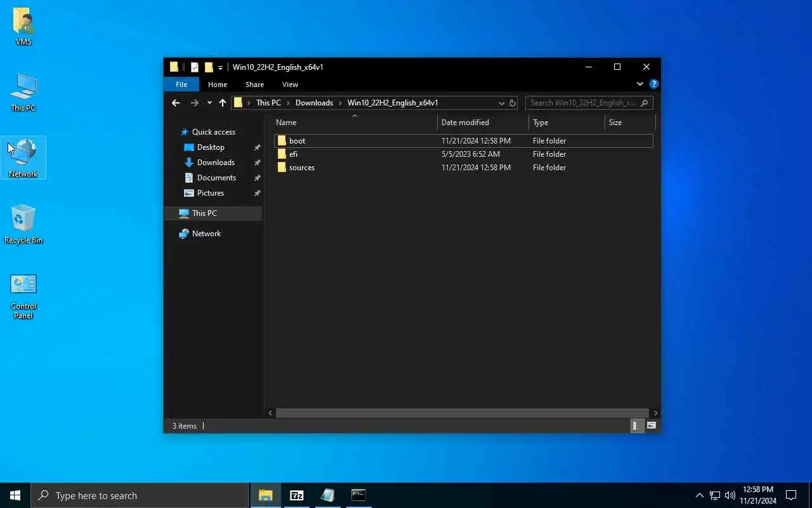Click the taskbar search box
Image resolution: width=812 pixels, height=508 pixels.
pyautogui.click(x=140, y=495)
